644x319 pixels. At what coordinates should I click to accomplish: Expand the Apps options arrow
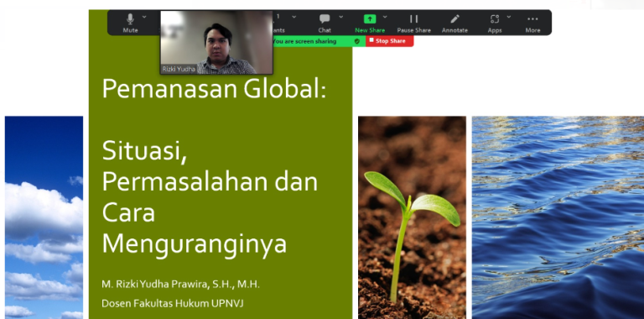coord(509,17)
